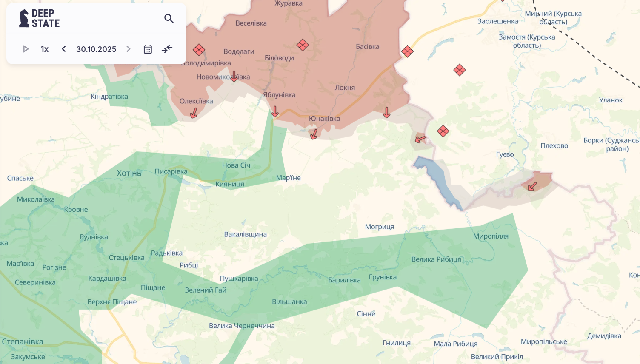Click the DeepState logo
The image size is (640, 364).
coord(40,18)
